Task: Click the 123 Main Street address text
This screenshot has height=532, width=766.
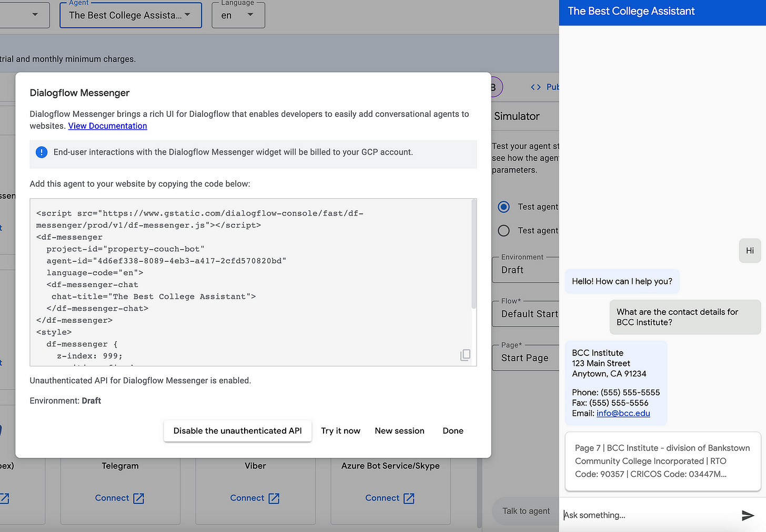Action: click(601, 363)
